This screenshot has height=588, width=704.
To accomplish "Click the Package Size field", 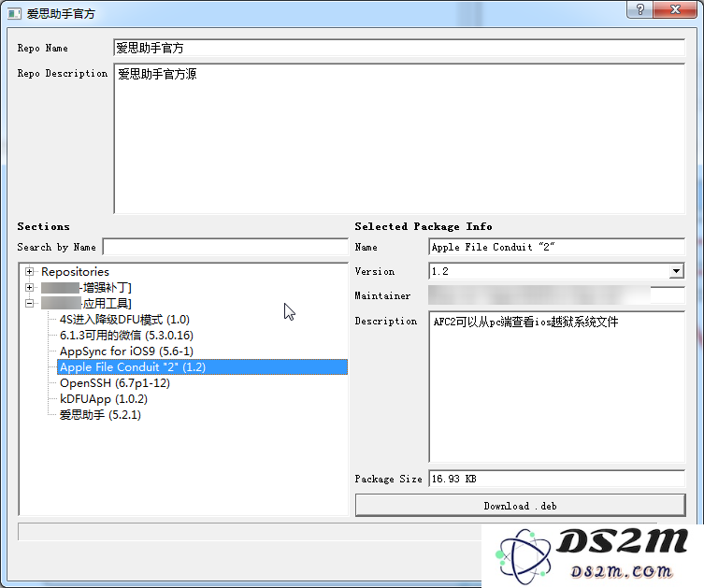I will 556,479.
